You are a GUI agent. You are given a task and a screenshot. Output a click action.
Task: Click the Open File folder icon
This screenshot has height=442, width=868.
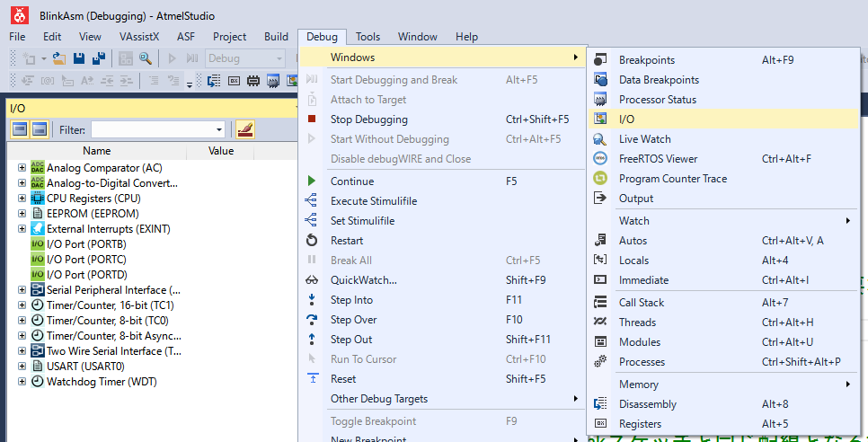[58, 58]
